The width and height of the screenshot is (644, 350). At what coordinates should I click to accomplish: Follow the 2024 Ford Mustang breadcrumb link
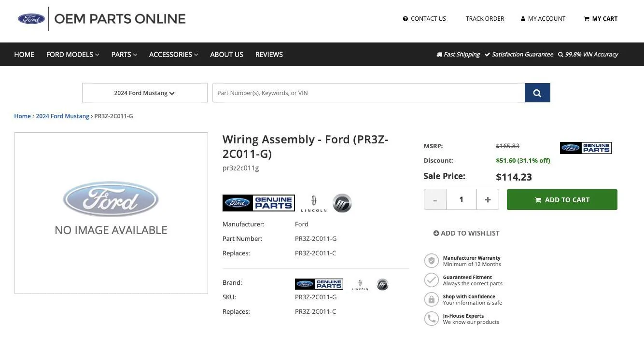click(63, 116)
